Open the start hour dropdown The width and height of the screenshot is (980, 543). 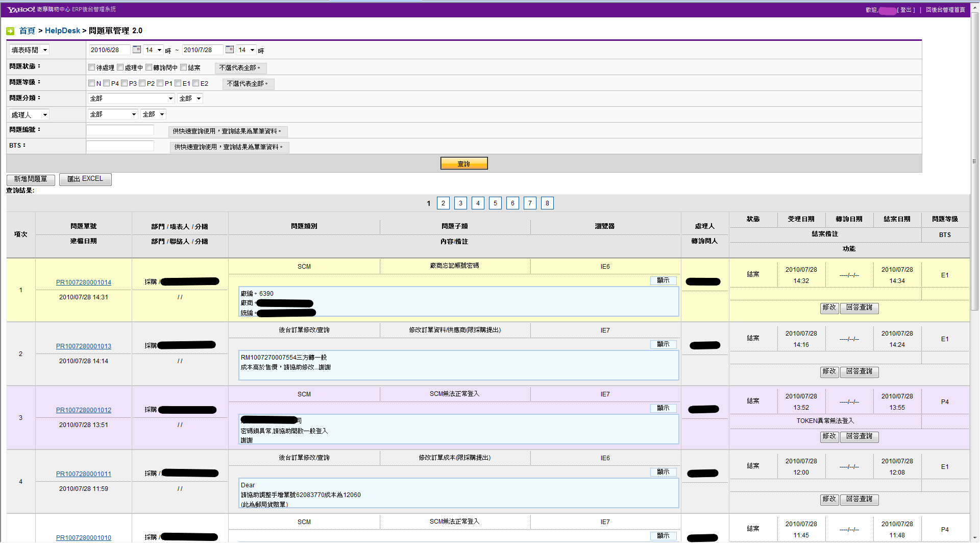(153, 50)
